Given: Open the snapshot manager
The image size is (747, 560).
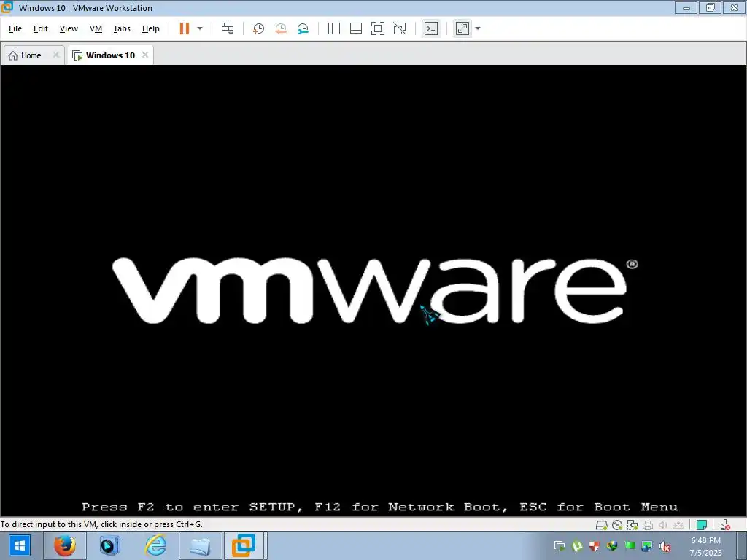Looking at the screenshot, I should 303,28.
